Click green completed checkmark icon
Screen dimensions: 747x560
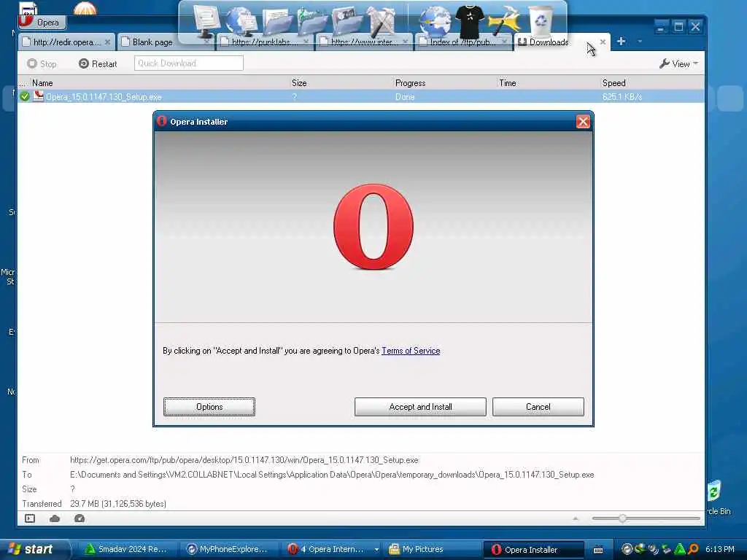[x=25, y=97]
